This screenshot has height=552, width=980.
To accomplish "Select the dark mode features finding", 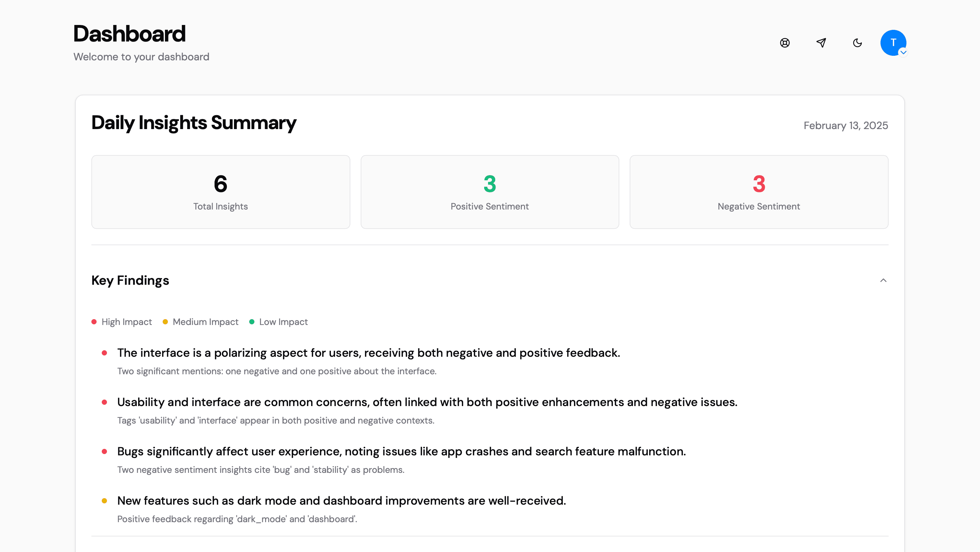I will (341, 501).
